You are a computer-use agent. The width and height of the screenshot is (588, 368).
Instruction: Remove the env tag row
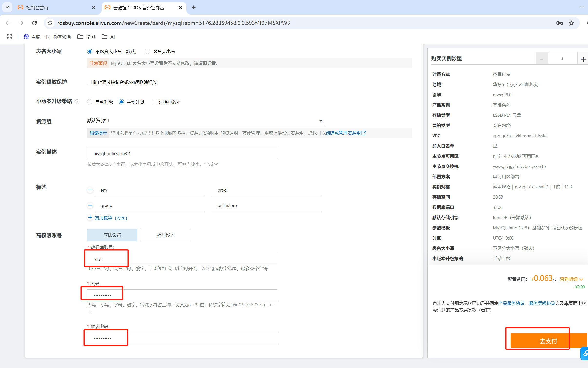(x=90, y=190)
